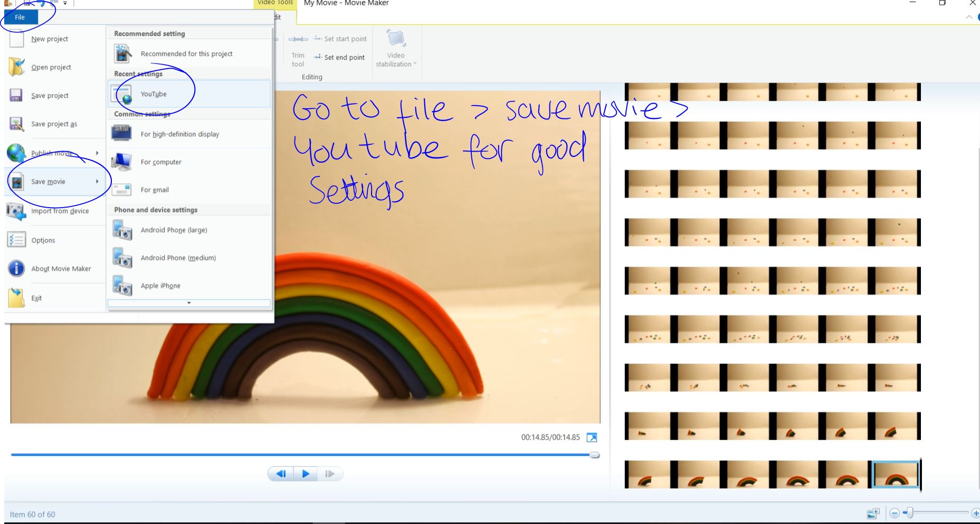The width and height of the screenshot is (980, 524).
Task: Click the zoom time scale slider
Action: [910, 513]
